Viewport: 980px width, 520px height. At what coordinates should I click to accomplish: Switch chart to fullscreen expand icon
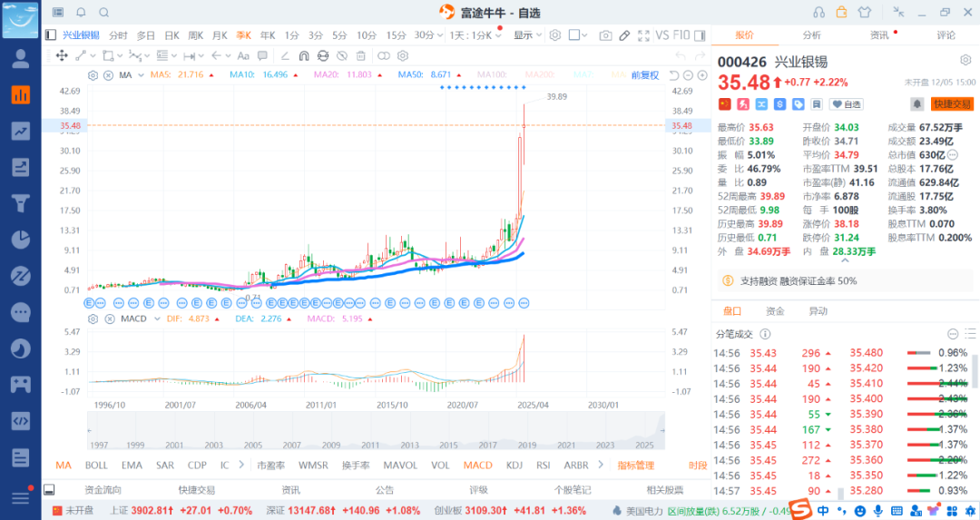[x=643, y=35]
